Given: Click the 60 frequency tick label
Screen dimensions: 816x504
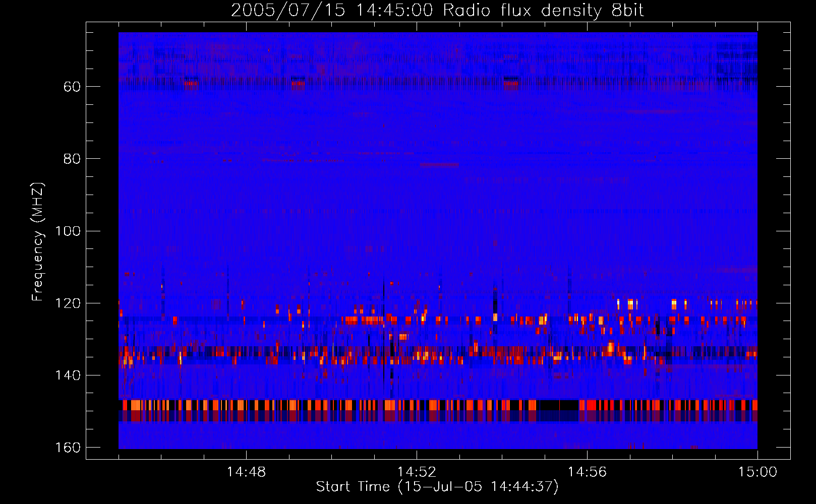Looking at the screenshot, I should pos(72,87).
